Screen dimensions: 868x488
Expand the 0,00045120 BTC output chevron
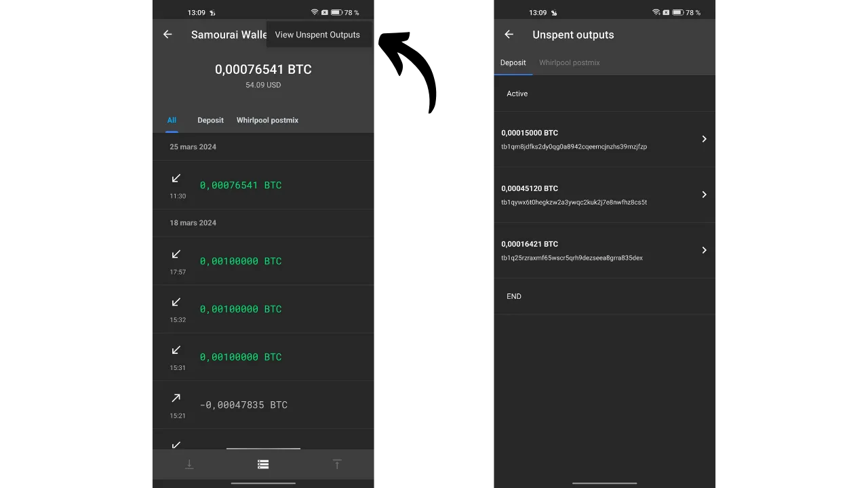(704, 195)
